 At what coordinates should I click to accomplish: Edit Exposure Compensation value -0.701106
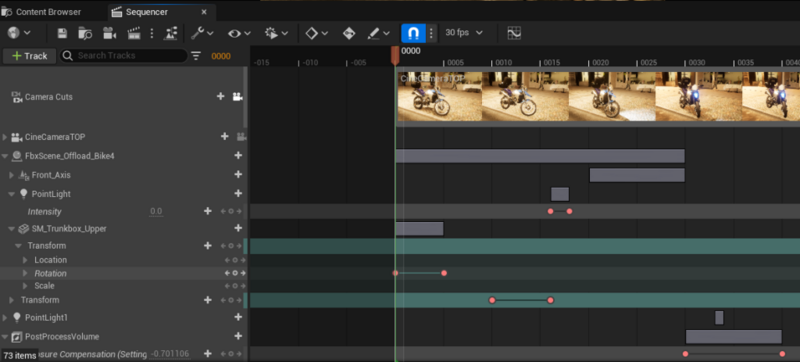[x=170, y=354]
